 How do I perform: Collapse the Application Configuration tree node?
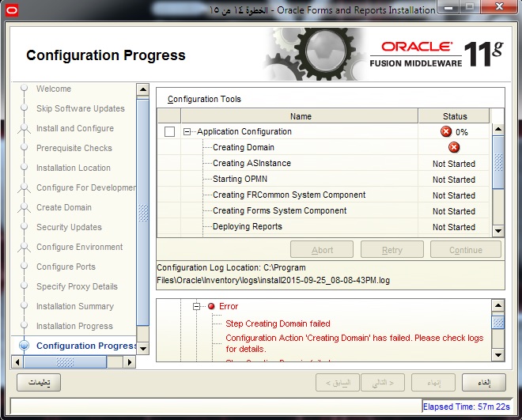click(x=187, y=132)
